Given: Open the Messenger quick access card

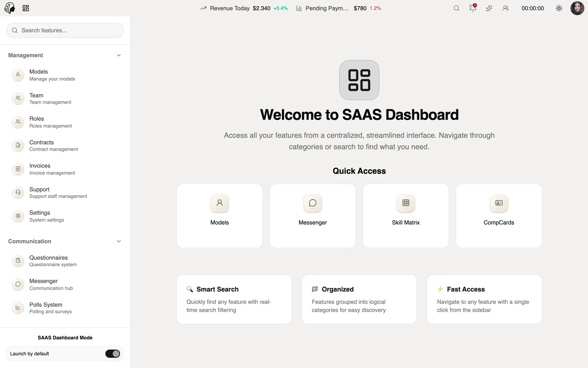Looking at the screenshot, I should coord(313,216).
